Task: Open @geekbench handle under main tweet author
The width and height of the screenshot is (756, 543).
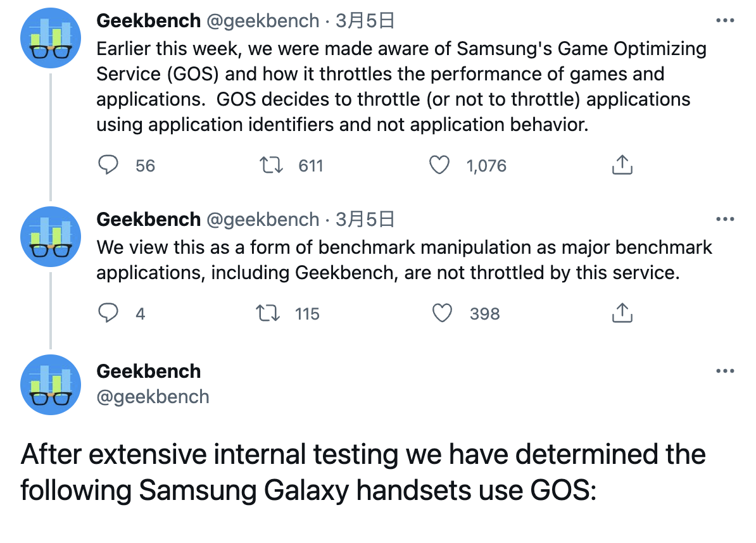Action: [153, 397]
